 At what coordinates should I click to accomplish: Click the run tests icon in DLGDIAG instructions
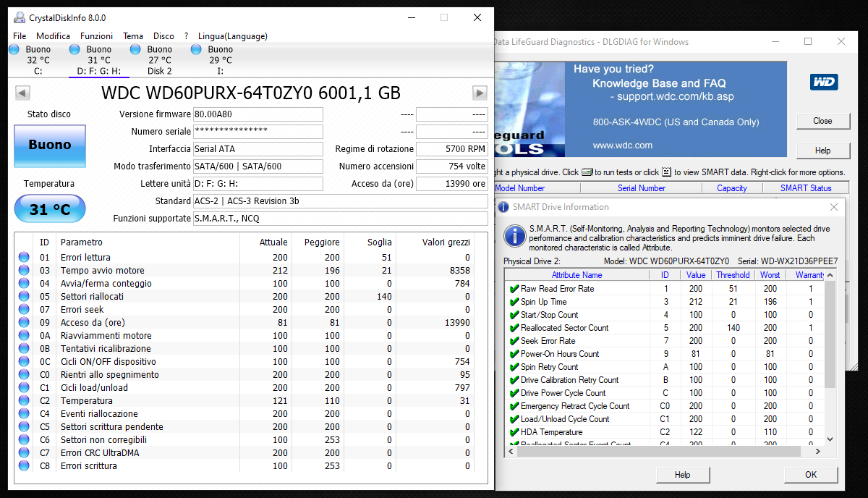tap(587, 172)
